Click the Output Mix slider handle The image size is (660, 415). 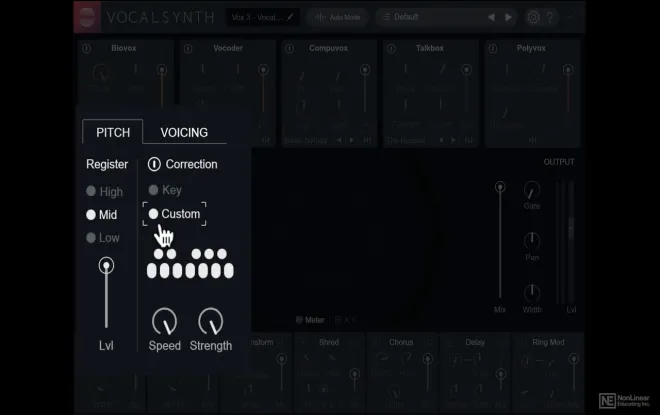coord(500,187)
